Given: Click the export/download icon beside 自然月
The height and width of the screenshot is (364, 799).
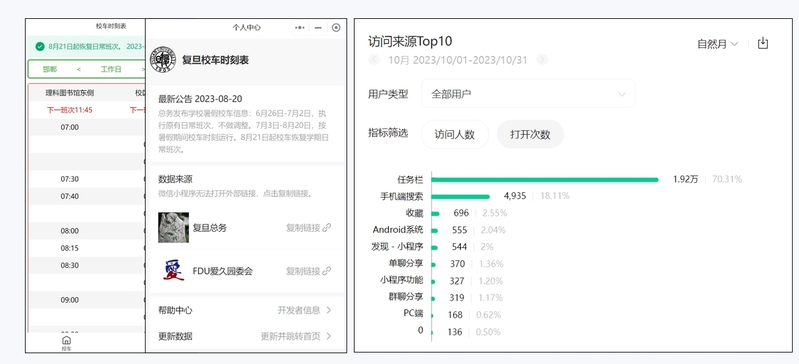Looking at the screenshot, I should (762, 43).
